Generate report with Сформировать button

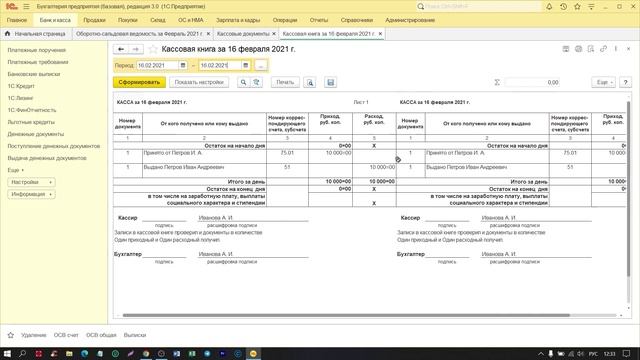click(139, 82)
